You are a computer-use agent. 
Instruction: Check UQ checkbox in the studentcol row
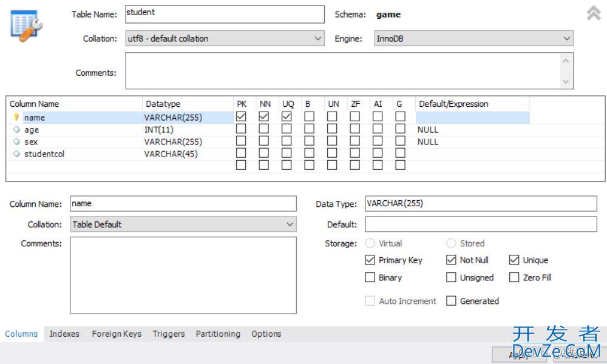coord(287,153)
